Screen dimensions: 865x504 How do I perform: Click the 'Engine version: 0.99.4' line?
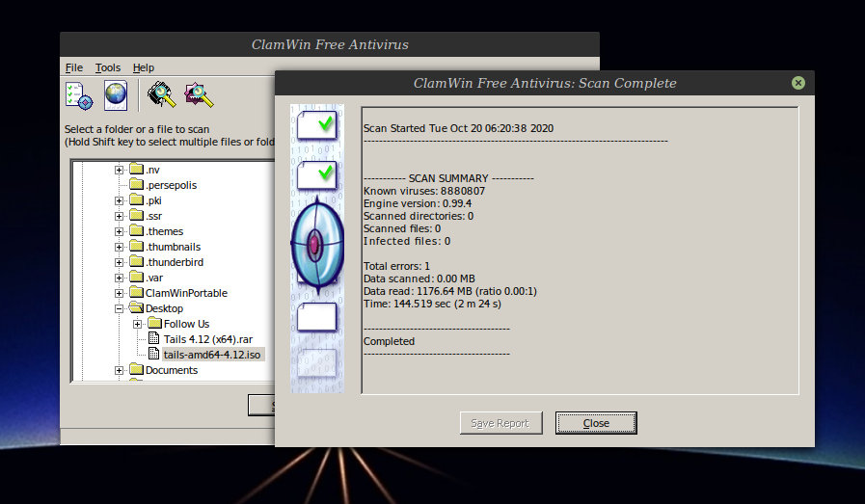(x=418, y=203)
